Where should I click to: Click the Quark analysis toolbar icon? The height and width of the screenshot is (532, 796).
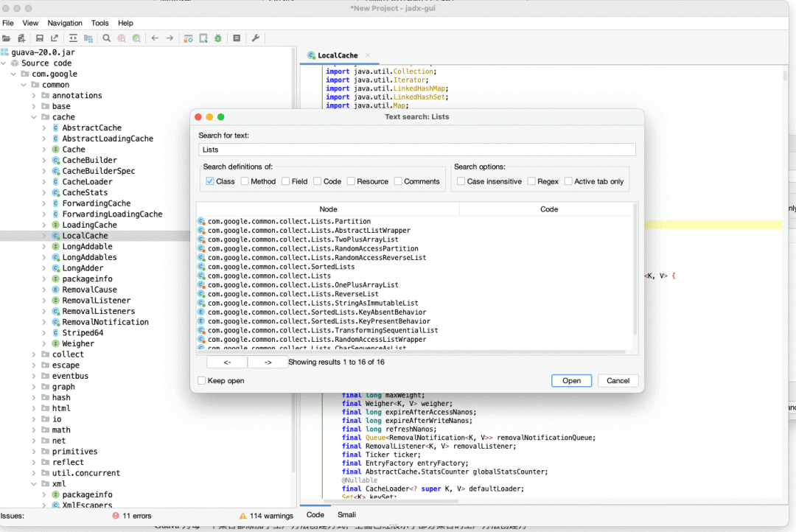tap(203, 38)
